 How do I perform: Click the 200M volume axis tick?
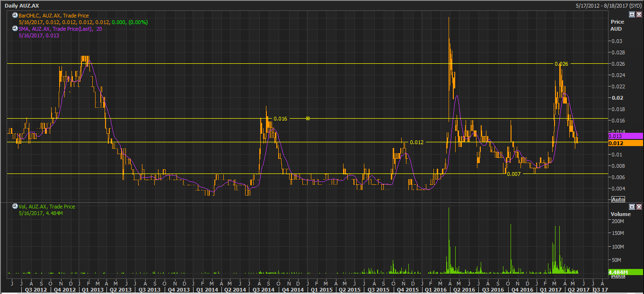click(618, 221)
